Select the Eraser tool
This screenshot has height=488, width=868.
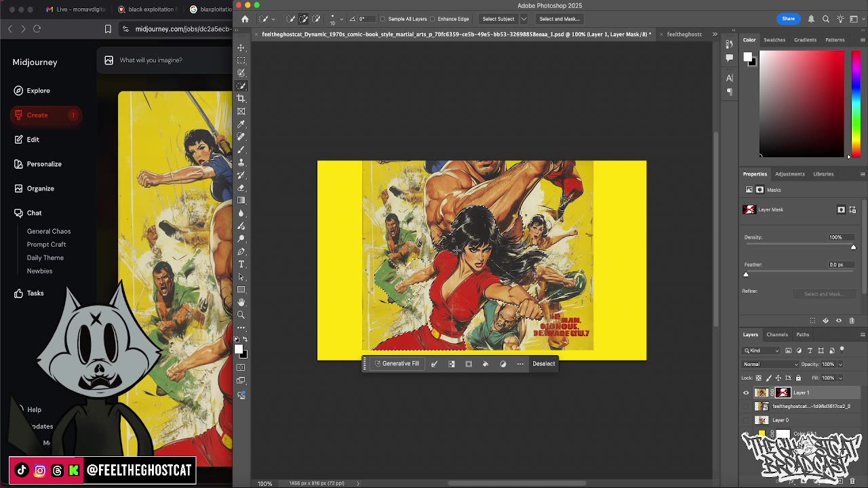coord(241,188)
